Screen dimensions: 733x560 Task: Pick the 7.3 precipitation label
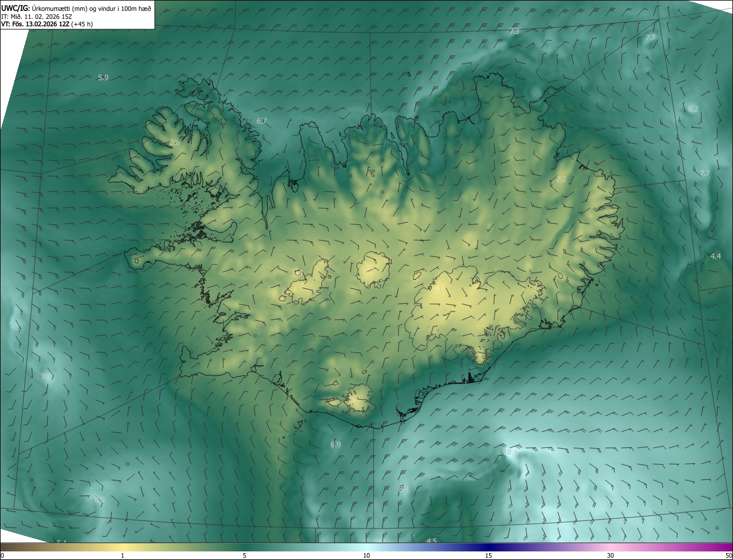point(514,31)
